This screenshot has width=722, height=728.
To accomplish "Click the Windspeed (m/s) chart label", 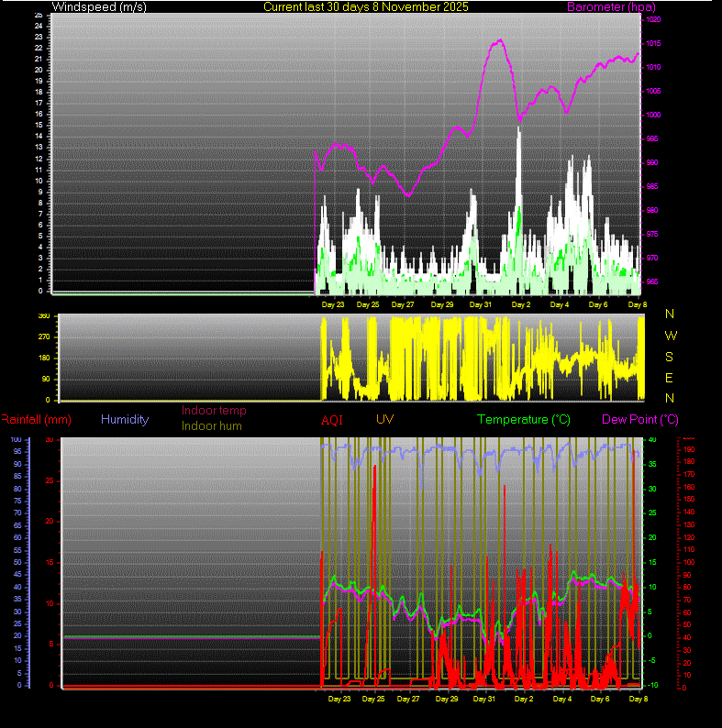I will click(x=96, y=6).
